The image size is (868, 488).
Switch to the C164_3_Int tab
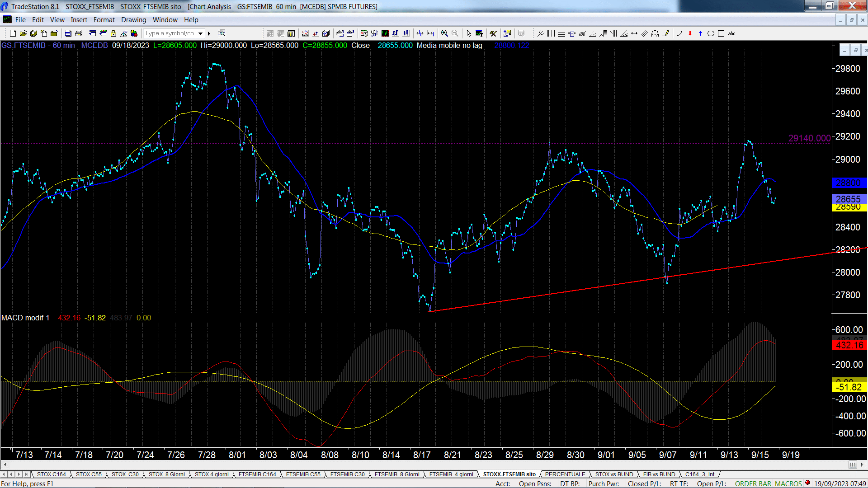[x=700, y=474]
